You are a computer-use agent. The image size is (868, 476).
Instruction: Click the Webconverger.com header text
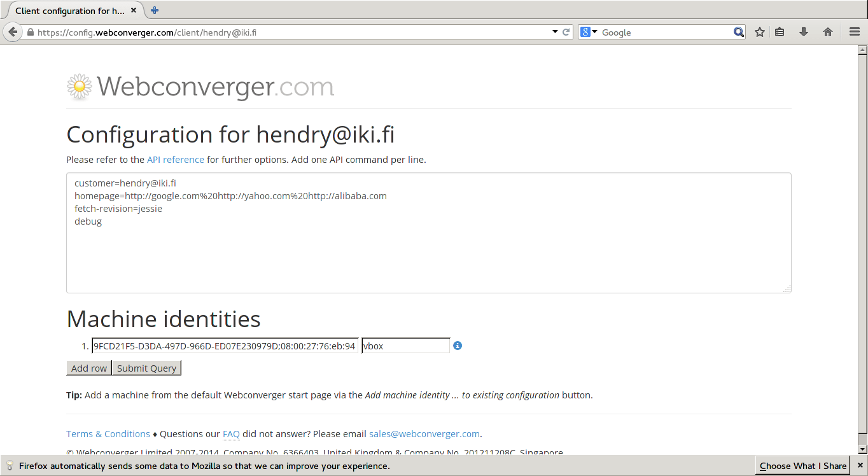(x=216, y=87)
